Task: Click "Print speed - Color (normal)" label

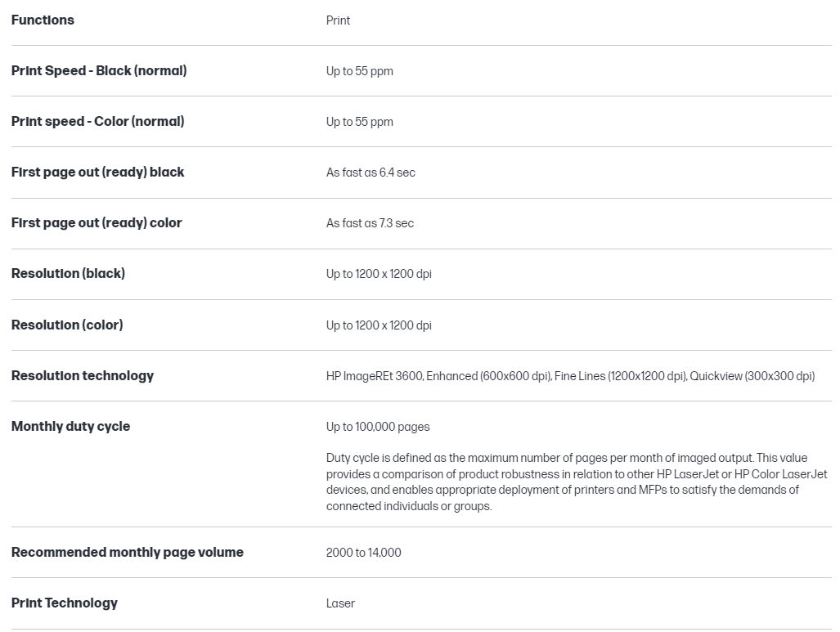Action: (x=97, y=122)
